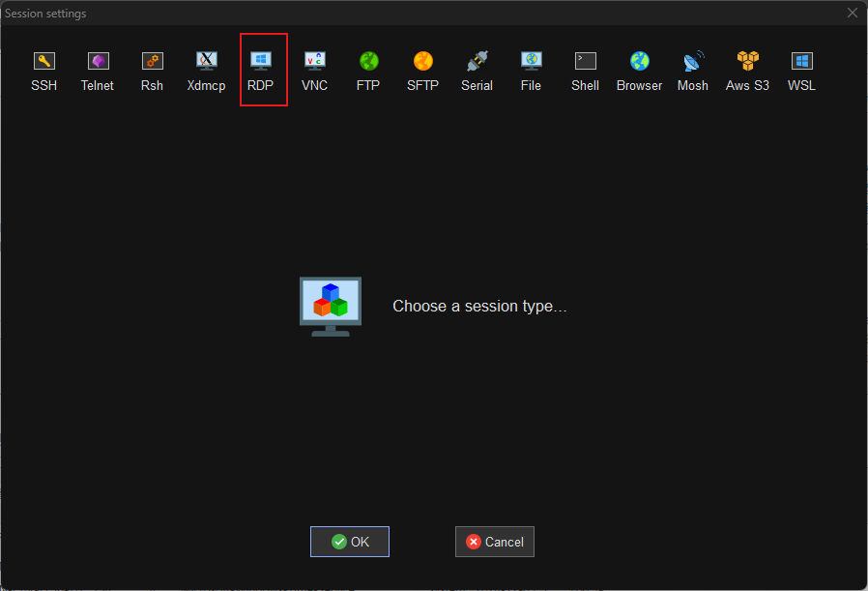This screenshot has width=868, height=591.
Task: Select the Mosh session type
Action: point(692,68)
